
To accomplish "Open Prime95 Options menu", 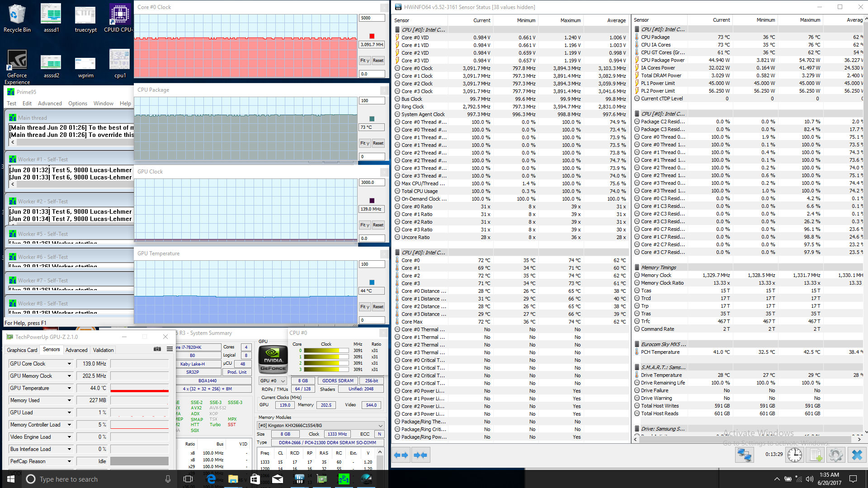I will click(x=78, y=103).
